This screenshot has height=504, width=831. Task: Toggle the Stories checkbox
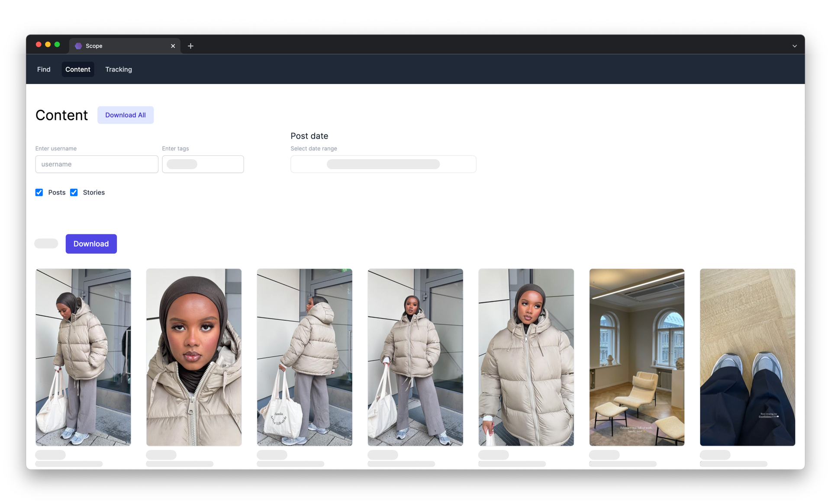point(74,193)
